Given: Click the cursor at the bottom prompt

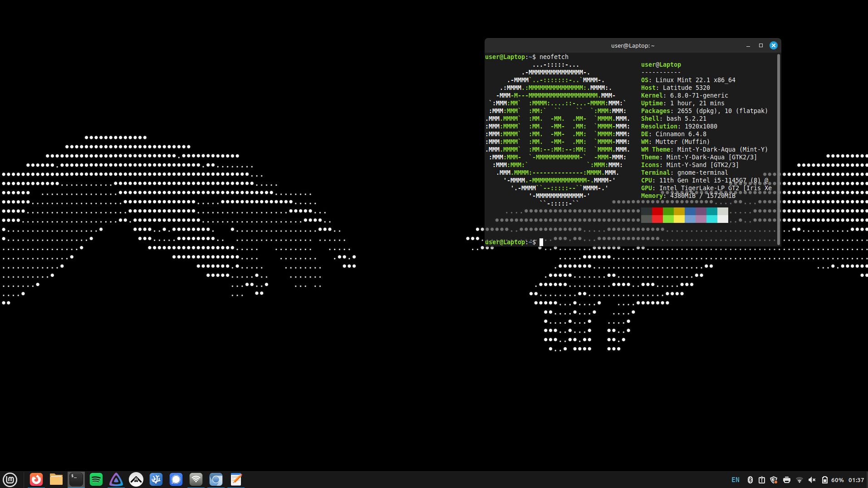Looking at the screenshot, I should pos(541,242).
